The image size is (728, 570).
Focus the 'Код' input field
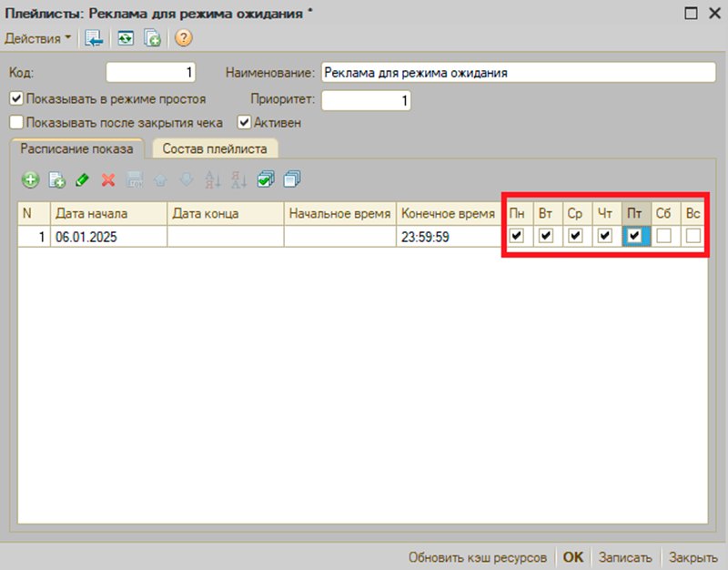151,73
